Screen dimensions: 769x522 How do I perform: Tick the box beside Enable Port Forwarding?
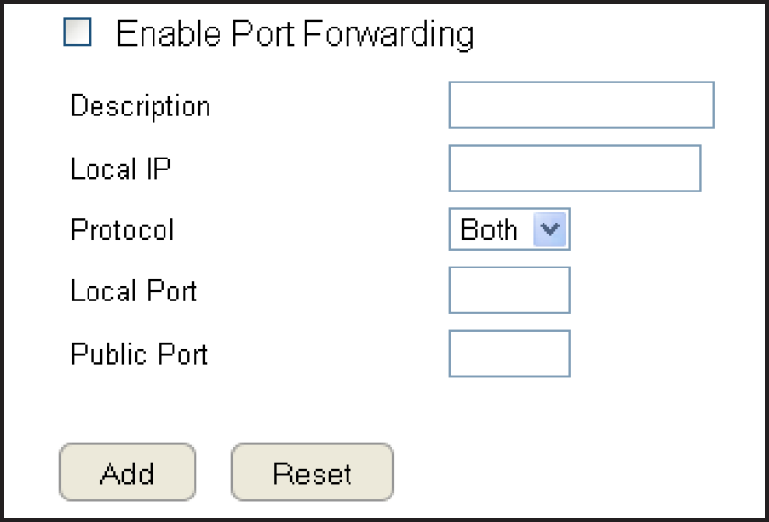(x=77, y=34)
